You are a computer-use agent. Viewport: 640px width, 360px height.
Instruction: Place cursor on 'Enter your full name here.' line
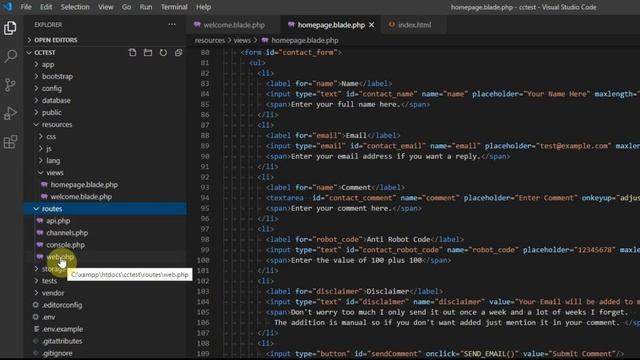pyautogui.click(x=348, y=104)
